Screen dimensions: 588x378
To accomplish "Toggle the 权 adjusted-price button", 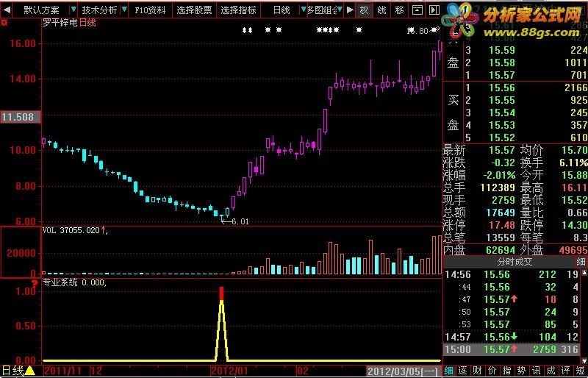I will (364, 10).
